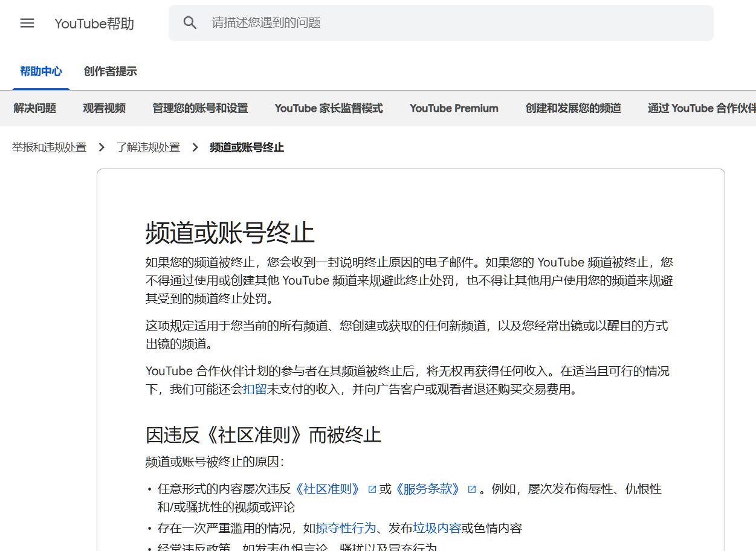756x551 pixels.
Task: Open the YouTube帮助 home title
Action: point(94,24)
